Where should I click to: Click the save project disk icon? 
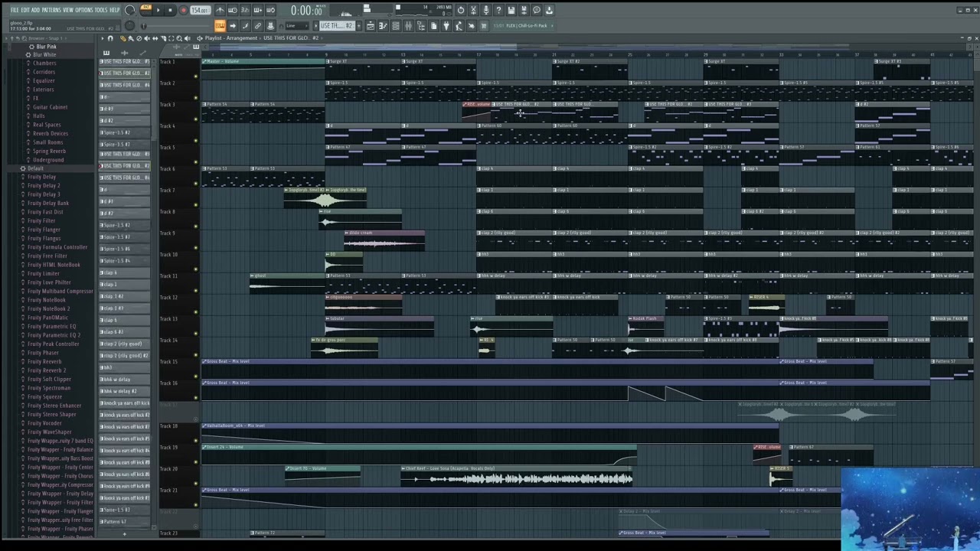coord(511,10)
